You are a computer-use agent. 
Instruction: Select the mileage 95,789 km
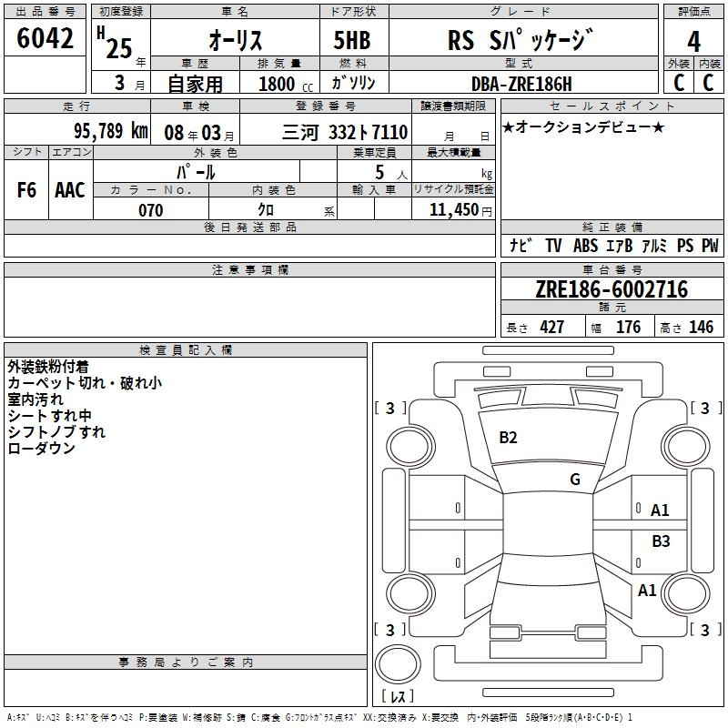(110, 131)
